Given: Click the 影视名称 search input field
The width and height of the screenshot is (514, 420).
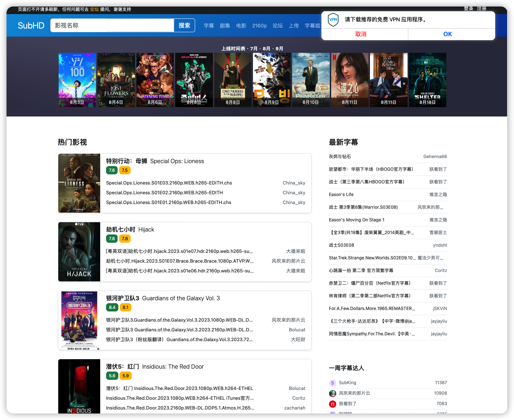Looking at the screenshot, I should (112, 25).
